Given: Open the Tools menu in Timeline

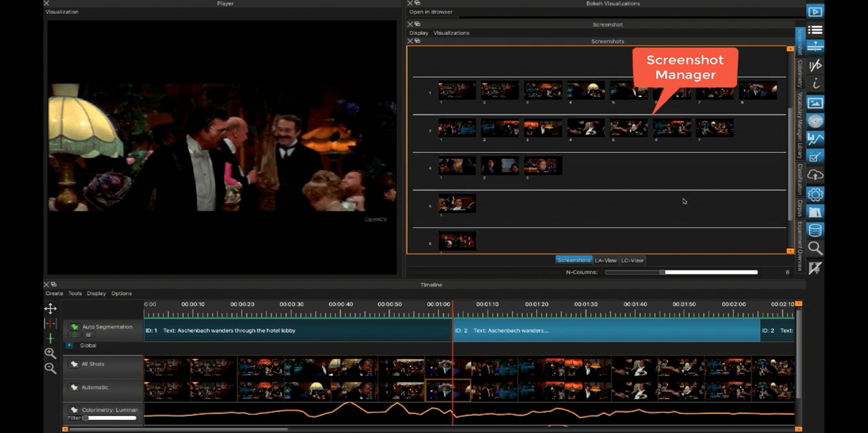Looking at the screenshot, I should click(75, 293).
